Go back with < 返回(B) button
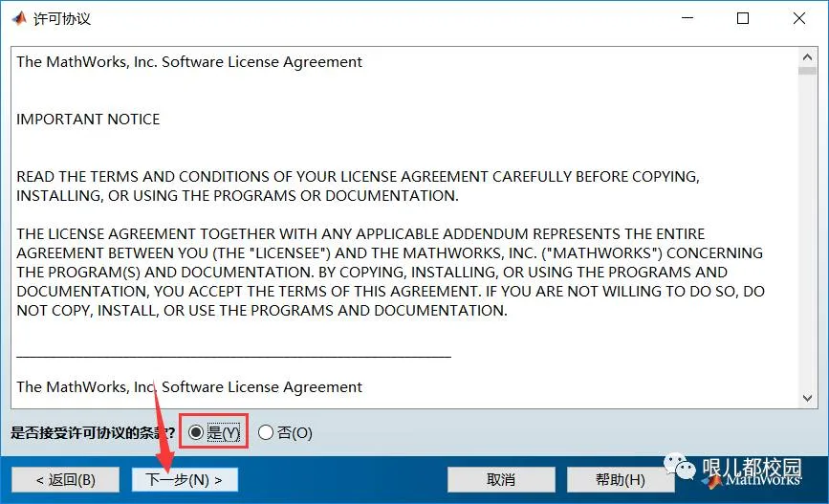Viewport: 829px width, 504px height. (66, 480)
